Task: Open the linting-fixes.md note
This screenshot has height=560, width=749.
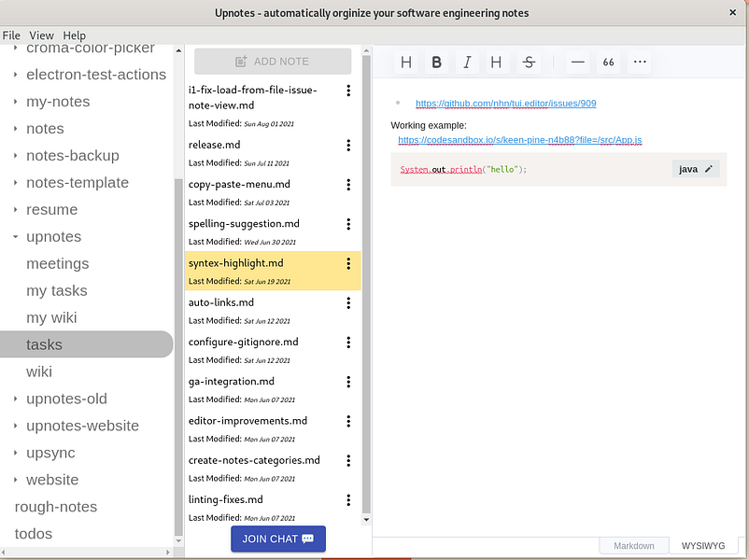Action: [x=273, y=508]
